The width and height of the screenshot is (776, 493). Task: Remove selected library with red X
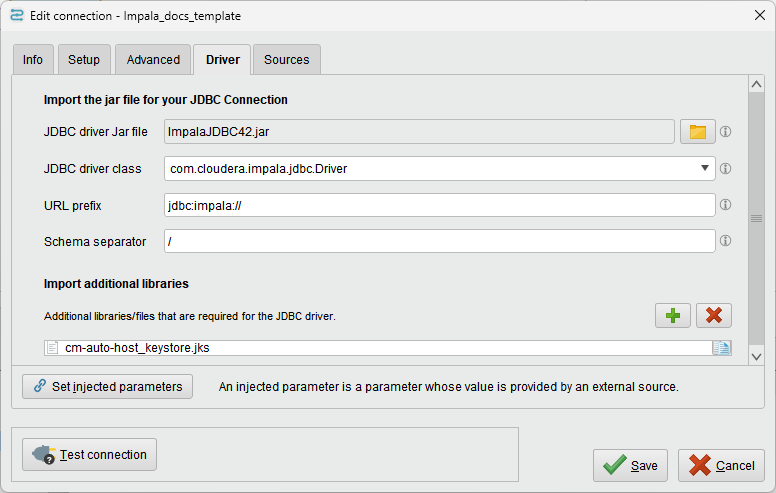713,315
